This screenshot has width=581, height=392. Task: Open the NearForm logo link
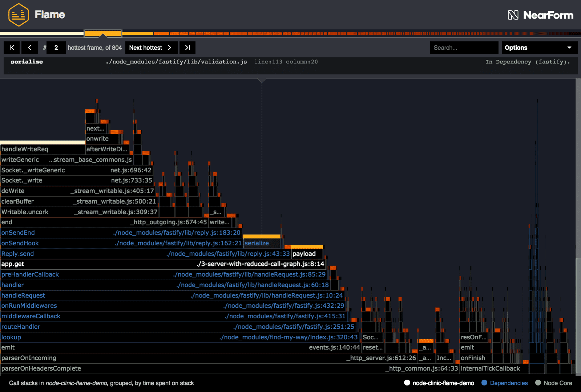(x=540, y=15)
